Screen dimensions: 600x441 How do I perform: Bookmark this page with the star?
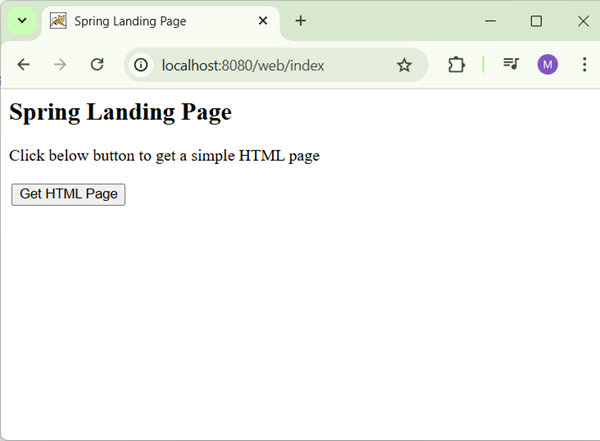pos(404,65)
